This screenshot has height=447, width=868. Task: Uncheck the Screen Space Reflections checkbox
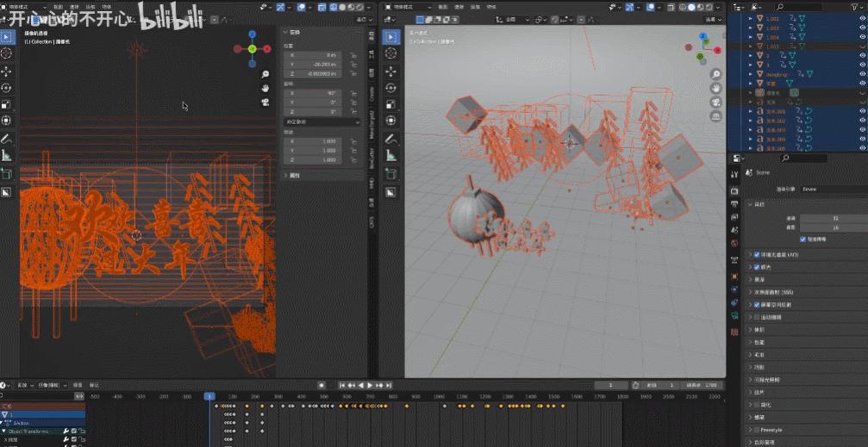tap(757, 304)
